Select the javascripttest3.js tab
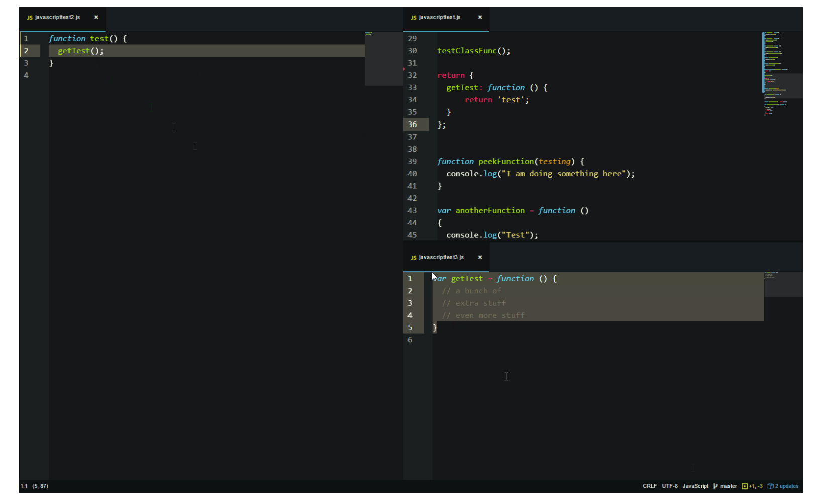Viewport: 815px width, 504px height. coord(441,257)
